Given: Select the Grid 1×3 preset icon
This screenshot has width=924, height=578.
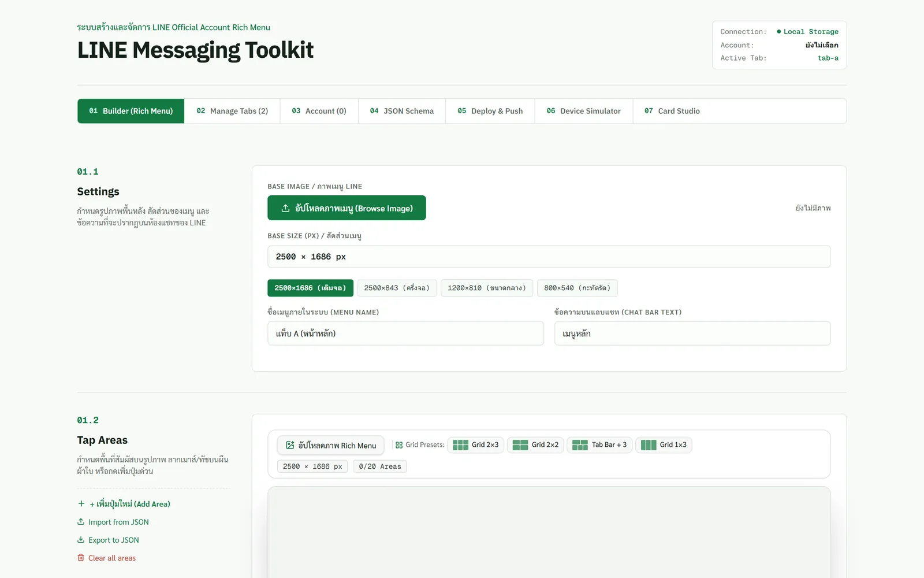Looking at the screenshot, I should (649, 445).
